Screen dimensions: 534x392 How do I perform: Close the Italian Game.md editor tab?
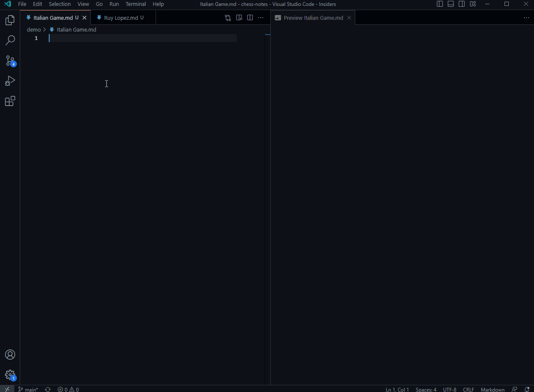click(x=85, y=18)
